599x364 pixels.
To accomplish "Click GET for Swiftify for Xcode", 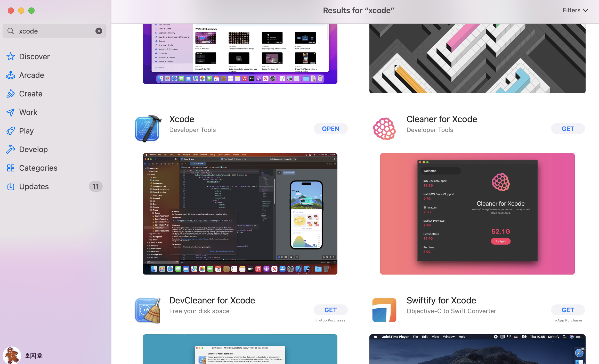I will tap(568, 310).
